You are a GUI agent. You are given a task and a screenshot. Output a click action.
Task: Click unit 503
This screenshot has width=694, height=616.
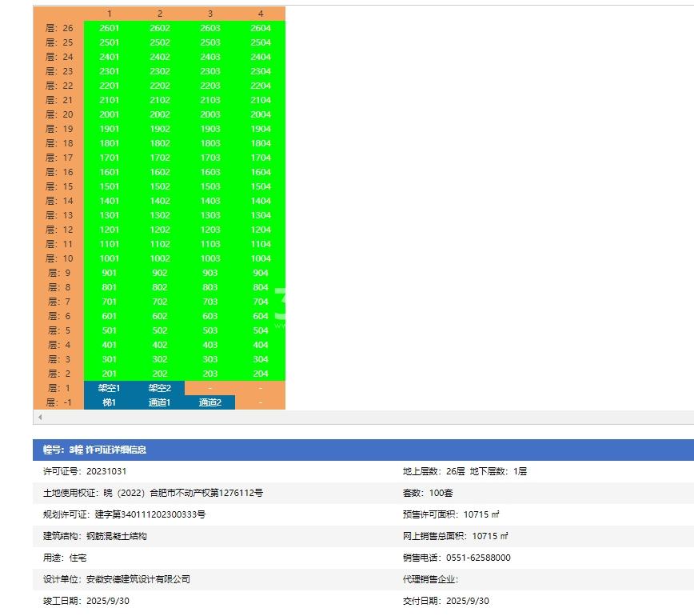tap(210, 330)
